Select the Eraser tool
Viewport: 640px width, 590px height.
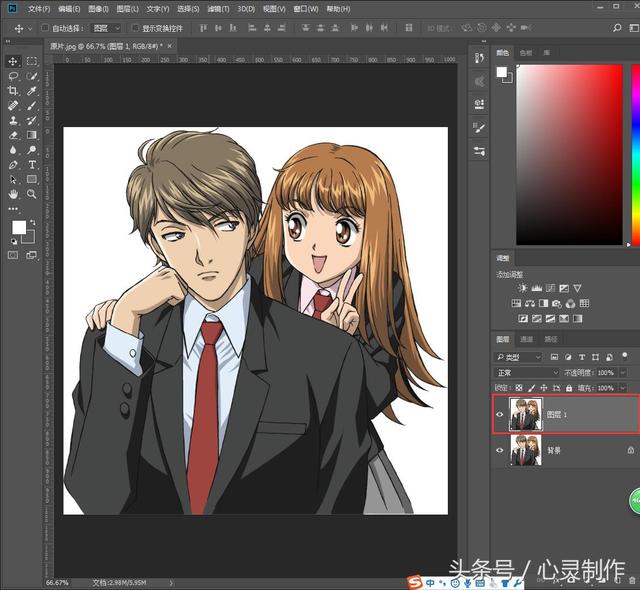(13, 135)
